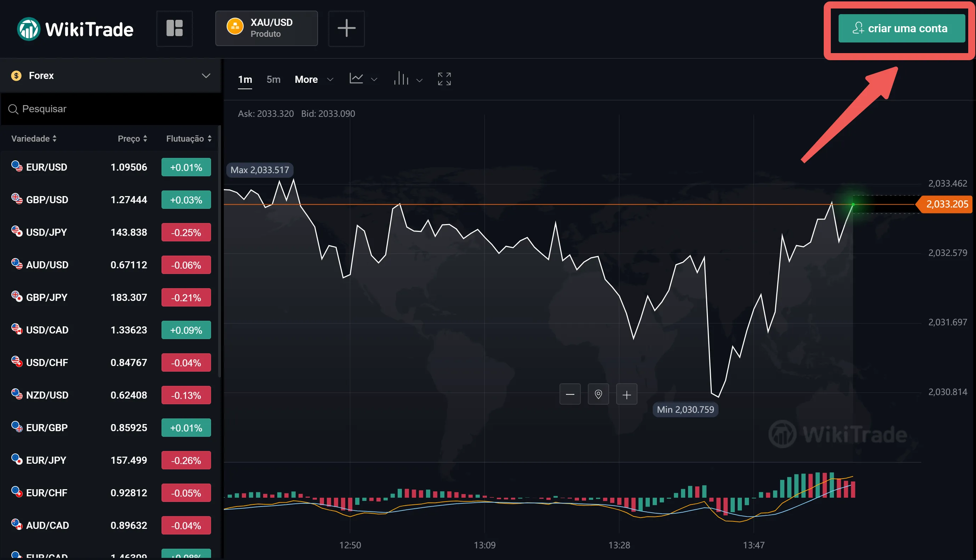The image size is (976, 560).
Task: Open the layout grid panel icon
Action: click(x=174, y=28)
